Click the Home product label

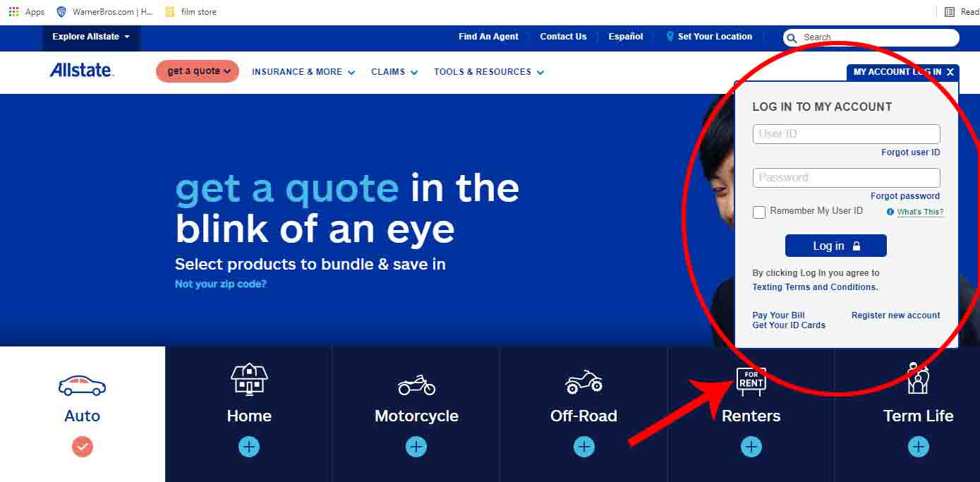pyautogui.click(x=249, y=416)
